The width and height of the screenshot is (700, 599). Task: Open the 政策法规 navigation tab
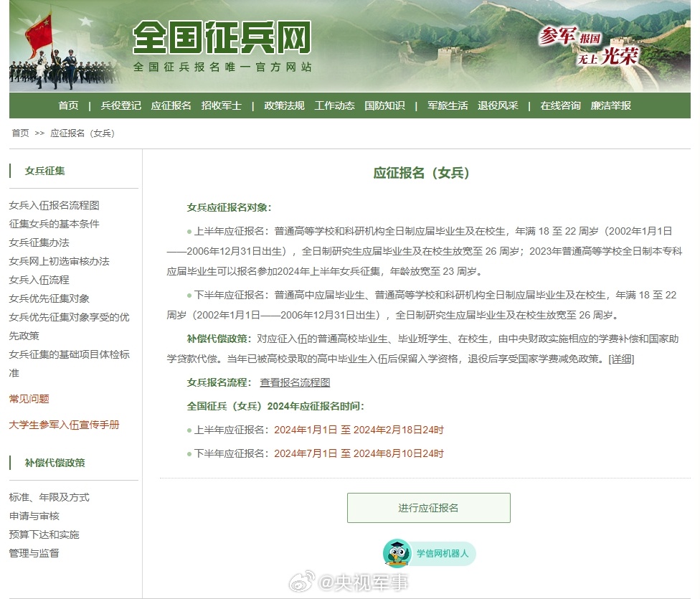(284, 105)
